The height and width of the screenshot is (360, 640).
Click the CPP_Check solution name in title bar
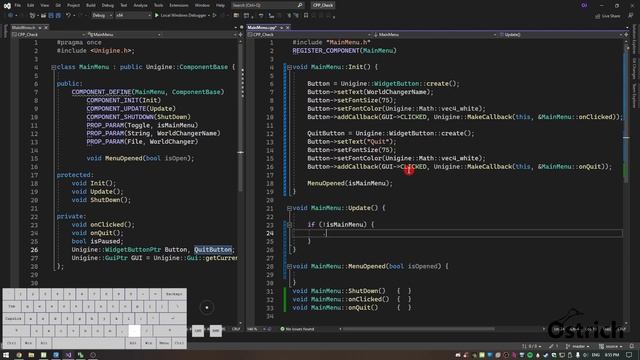(x=323, y=5)
